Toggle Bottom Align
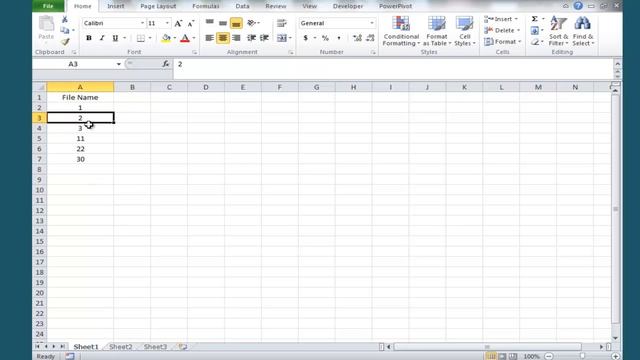This screenshot has width=640, height=360. 236,23
